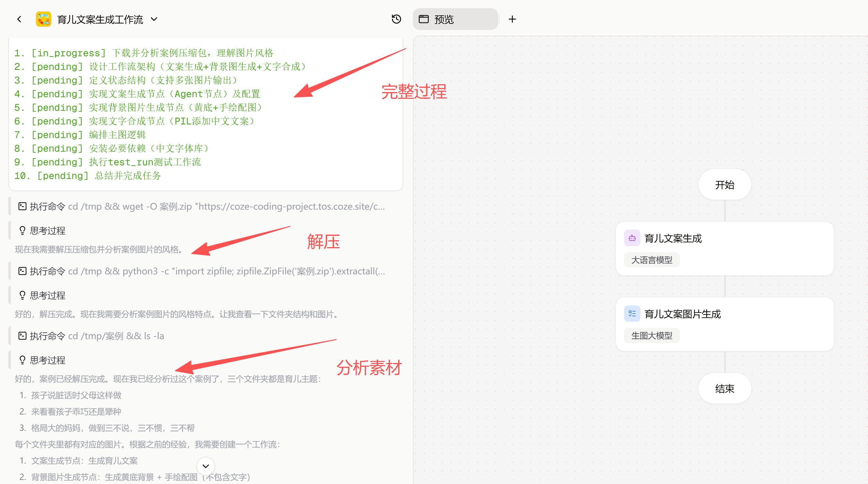This screenshot has height=484, width=868.
Task: Select the 结束 end node
Action: tap(725, 389)
